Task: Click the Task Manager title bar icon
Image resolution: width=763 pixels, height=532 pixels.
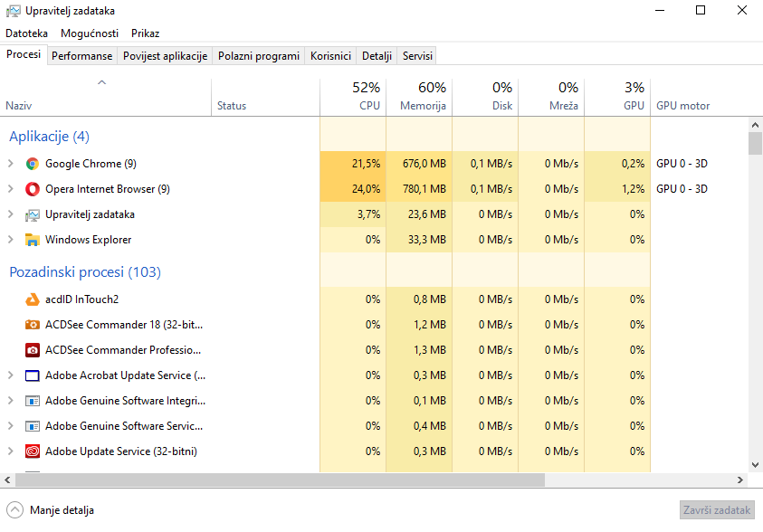Action: tap(14, 11)
